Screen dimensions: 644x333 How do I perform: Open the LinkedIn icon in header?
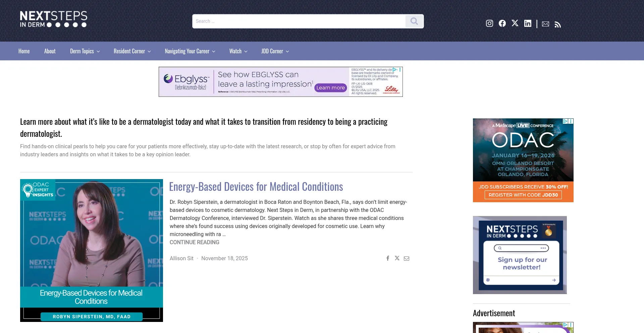coord(528,23)
